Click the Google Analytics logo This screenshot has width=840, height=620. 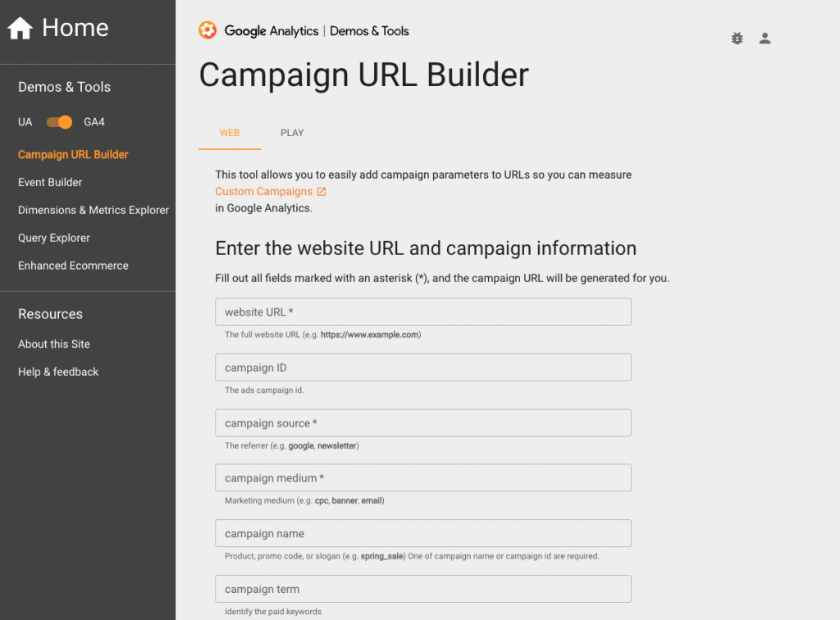tap(208, 30)
